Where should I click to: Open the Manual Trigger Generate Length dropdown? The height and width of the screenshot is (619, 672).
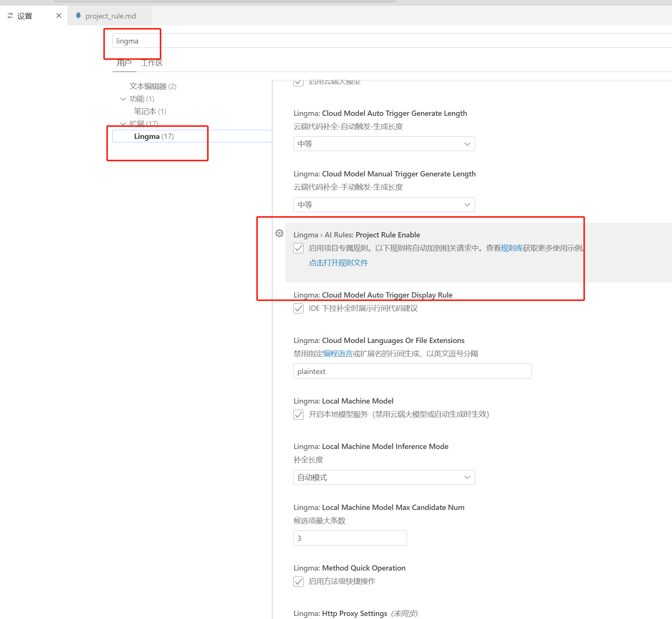click(x=384, y=205)
